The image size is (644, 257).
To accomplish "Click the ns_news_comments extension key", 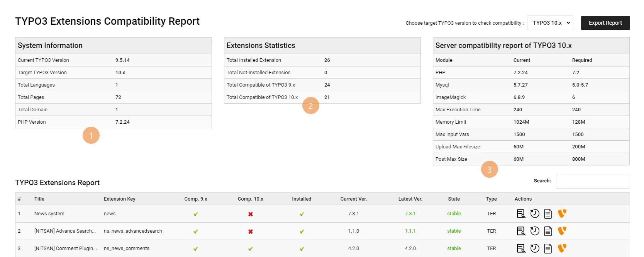I will (x=127, y=248).
